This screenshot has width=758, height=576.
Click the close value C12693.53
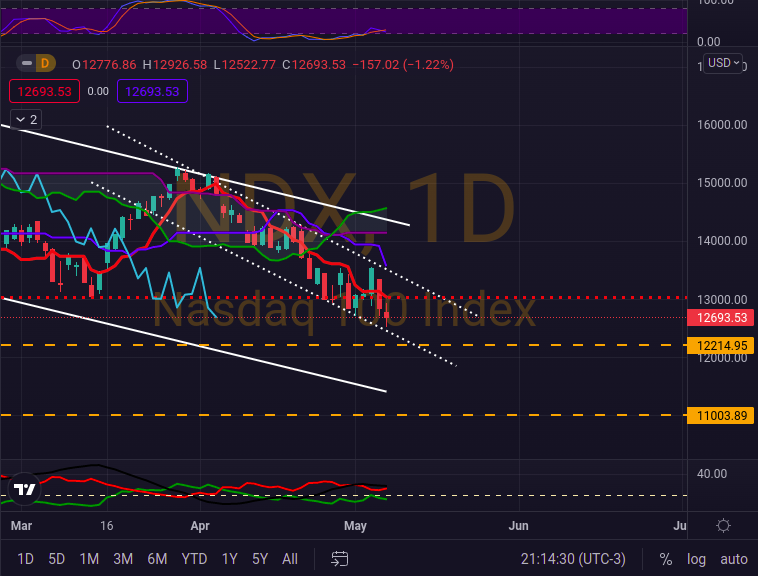coord(314,65)
